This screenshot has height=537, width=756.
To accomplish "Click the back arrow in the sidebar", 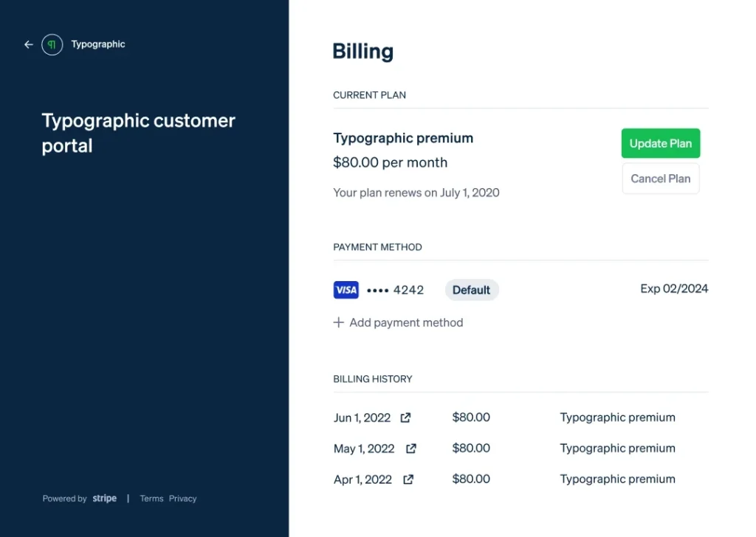I will tap(28, 44).
